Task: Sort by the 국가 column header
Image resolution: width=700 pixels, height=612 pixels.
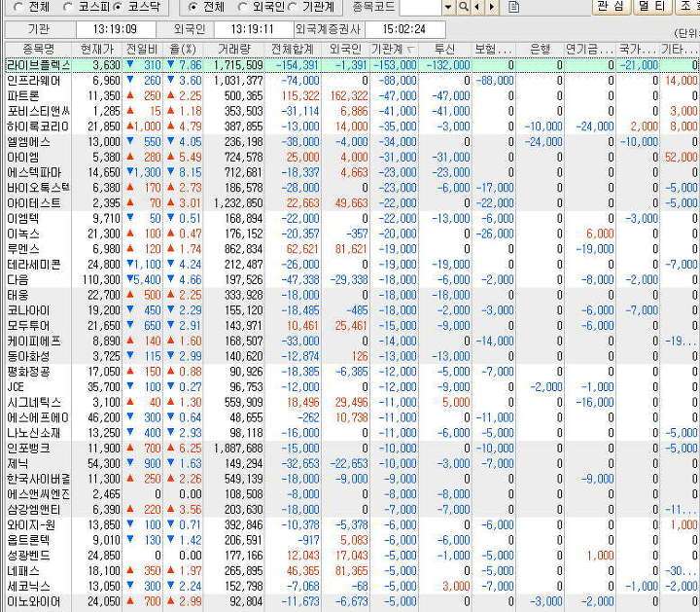Action: tap(638, 50)
